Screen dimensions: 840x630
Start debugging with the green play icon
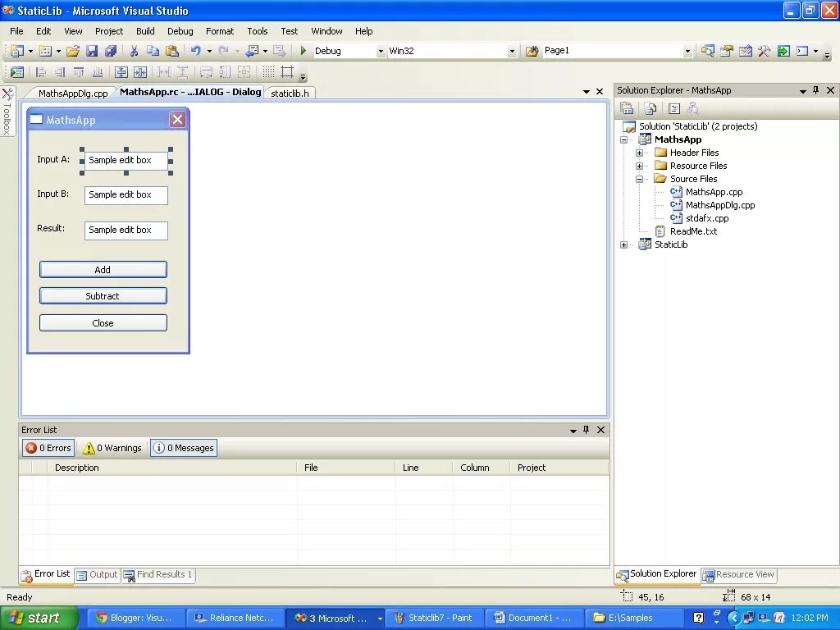tap(304, 51)
